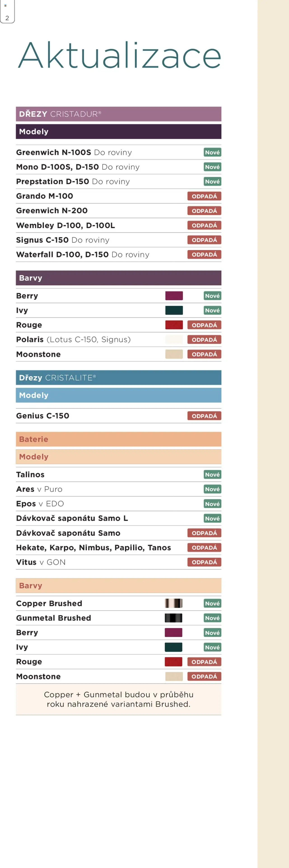Select the Berry color swatch under Cristadur Barvy
Viewport: 289px width, 868px height.
coord(174,296)
